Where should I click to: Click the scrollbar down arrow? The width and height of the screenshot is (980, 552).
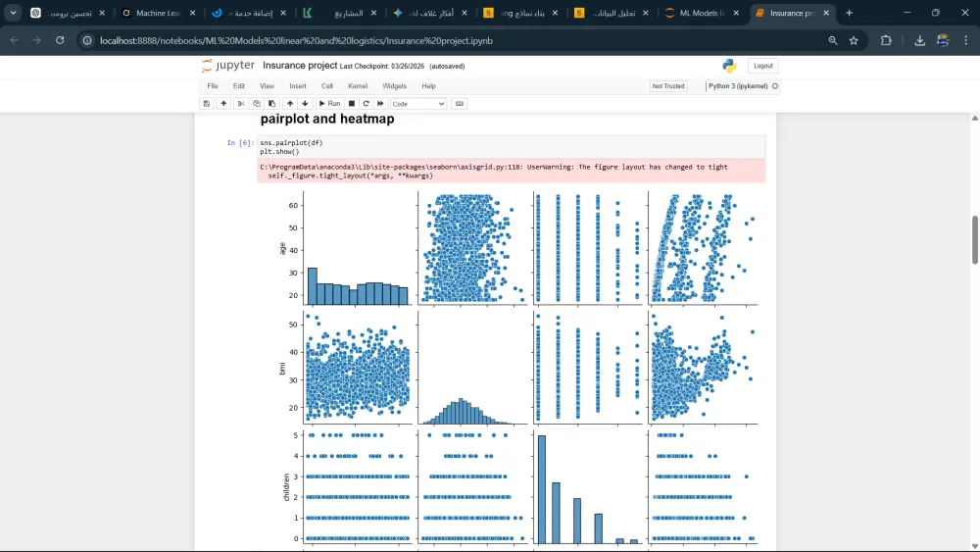click(x=974, y=546)
